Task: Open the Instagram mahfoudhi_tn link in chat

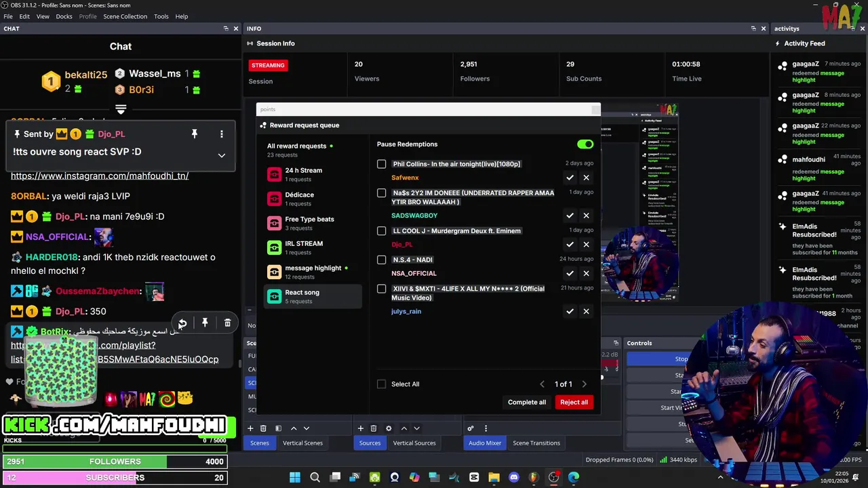Action: 100,176
